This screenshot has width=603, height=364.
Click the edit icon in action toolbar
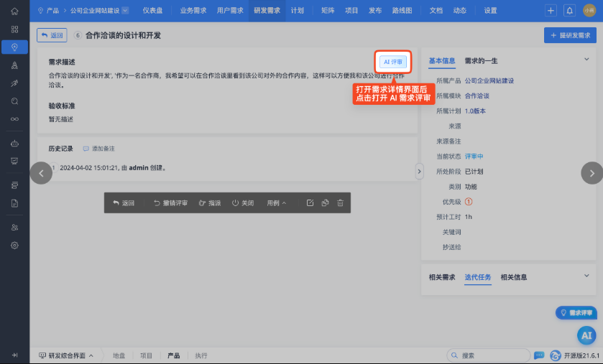310,202
